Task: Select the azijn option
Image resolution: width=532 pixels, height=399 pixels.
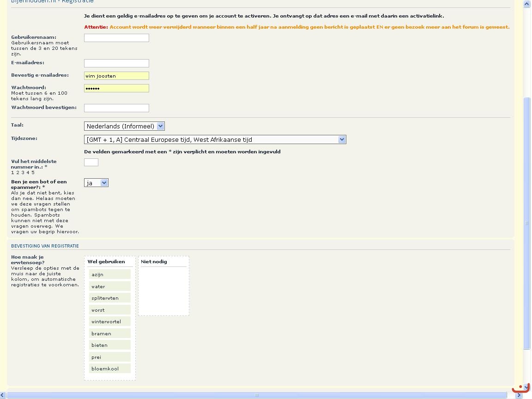Action: [x=109, y=274]
